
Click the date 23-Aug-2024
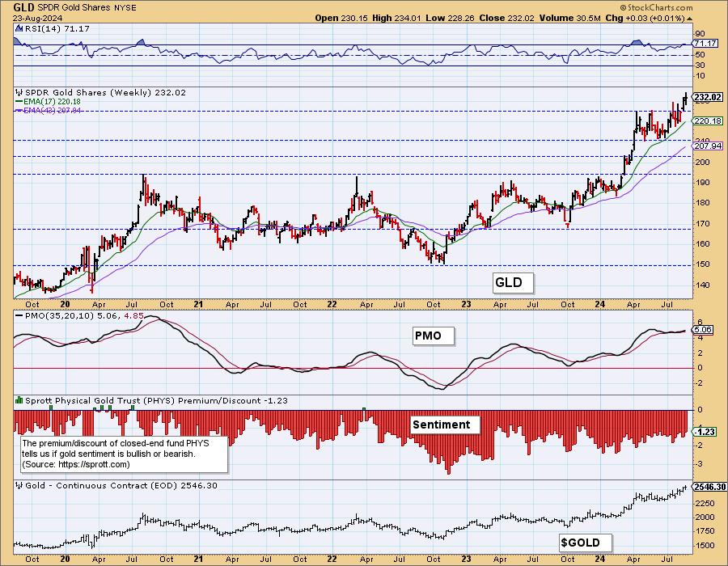pyautogui.click(x=37, y=17)
